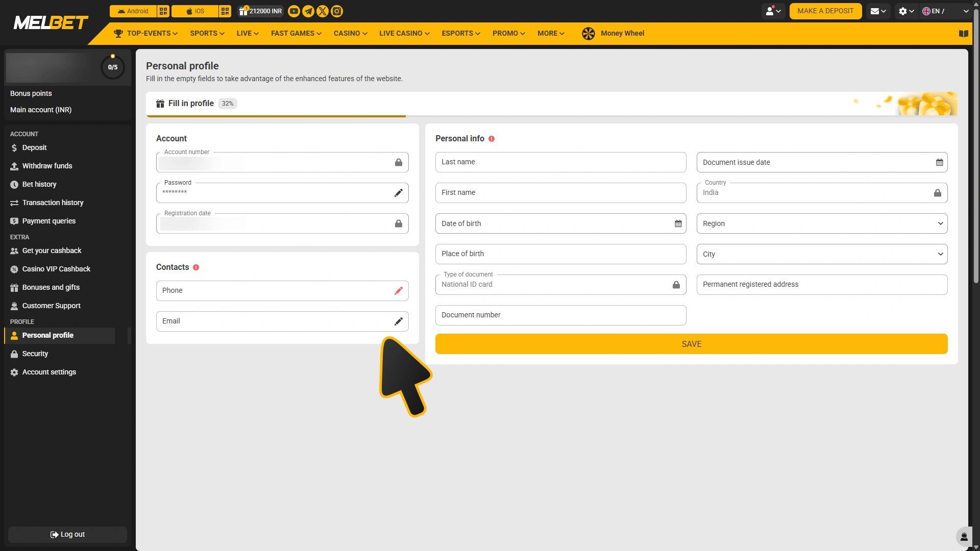Open the EN language selector
The width and height of the screenshot is (980, 551).
pos(946,11)
